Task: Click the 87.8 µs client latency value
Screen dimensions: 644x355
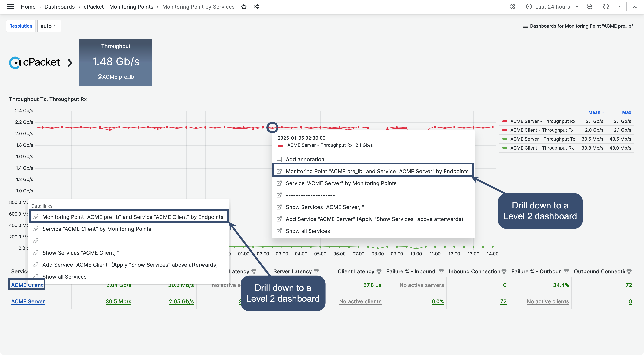Action: (x=372, y=285)
